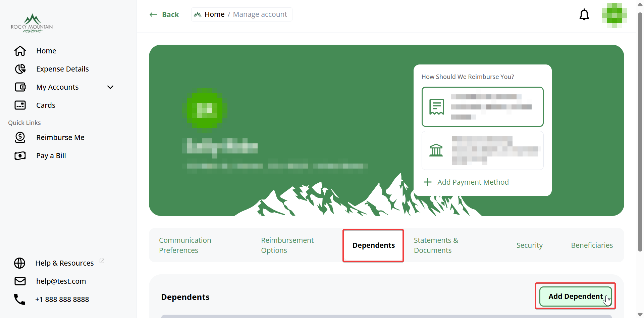Click the phone handset icon
This screenshot has width=644, height=318.
[x=19, y=299]
